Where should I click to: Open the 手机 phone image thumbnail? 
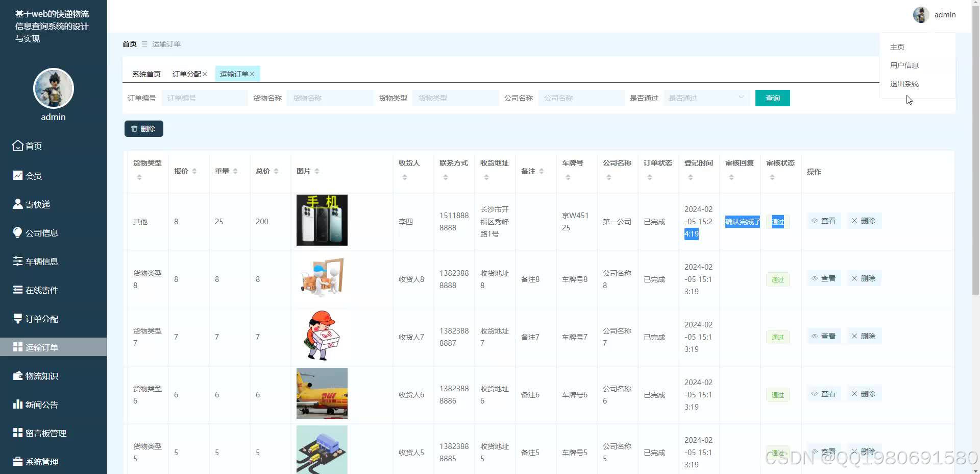point(322,220)
